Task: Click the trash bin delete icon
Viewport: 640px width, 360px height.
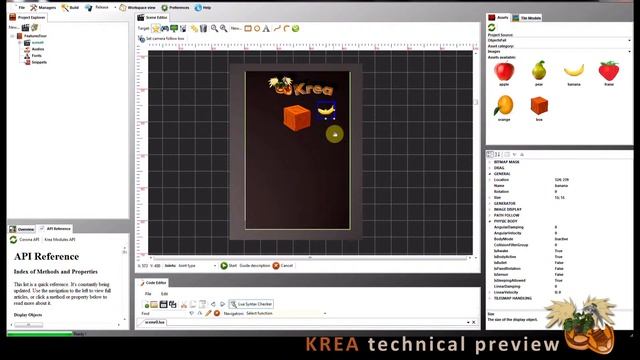Action: click(203, 28)
